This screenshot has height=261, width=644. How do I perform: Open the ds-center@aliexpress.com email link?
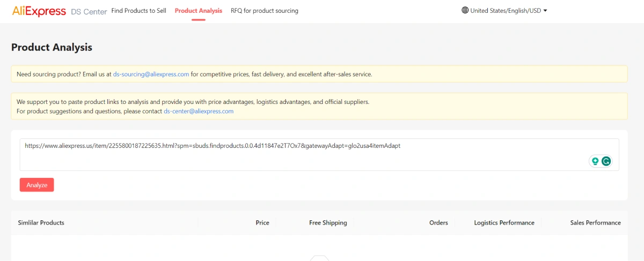[x=199, y=111]
